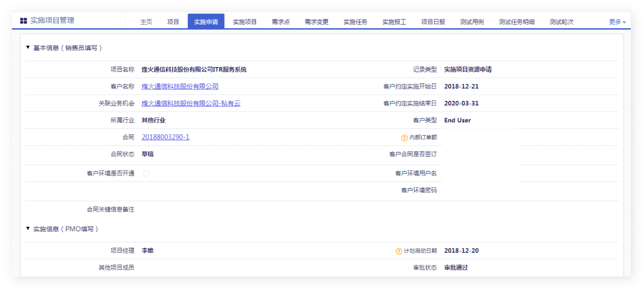Click the 合同关键信息备注 label

coord(110,209)
